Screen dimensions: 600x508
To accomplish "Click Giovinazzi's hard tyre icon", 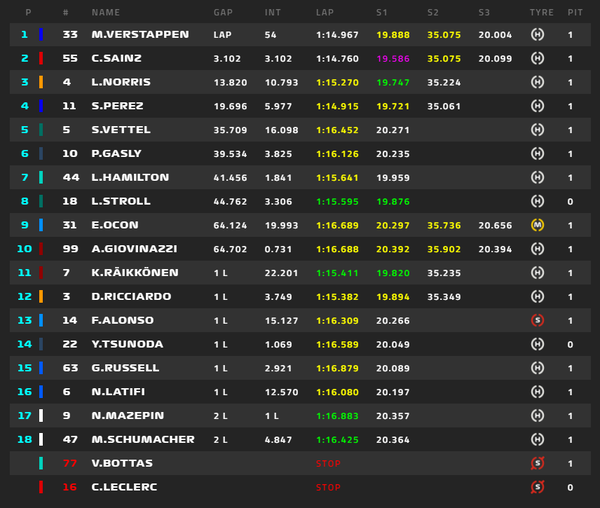I will pos(537,249).
